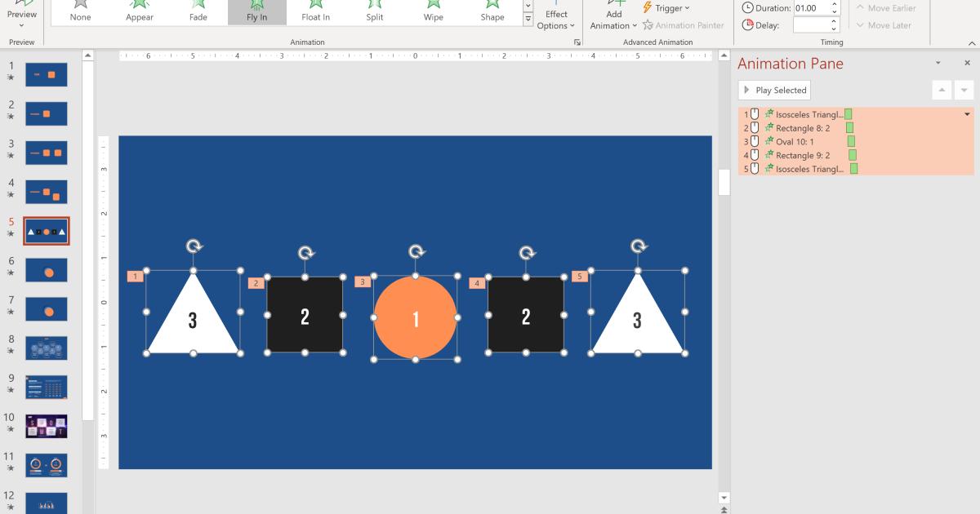Choose the Shape animation effect
The width and height of the screenshot is (980, 514).
tap(492, 11)
